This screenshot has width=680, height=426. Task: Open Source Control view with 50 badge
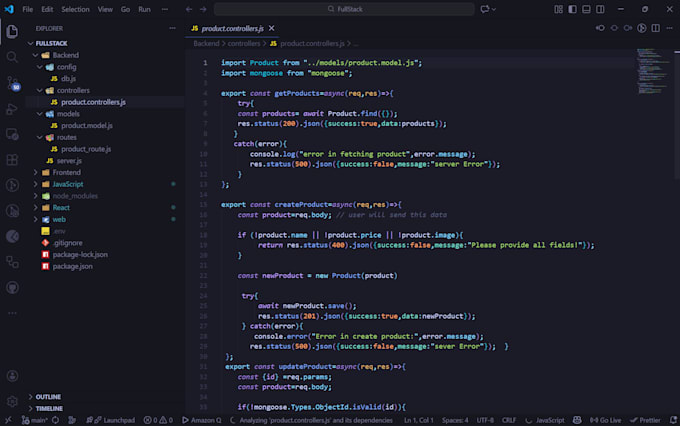(x=13, y=83)
